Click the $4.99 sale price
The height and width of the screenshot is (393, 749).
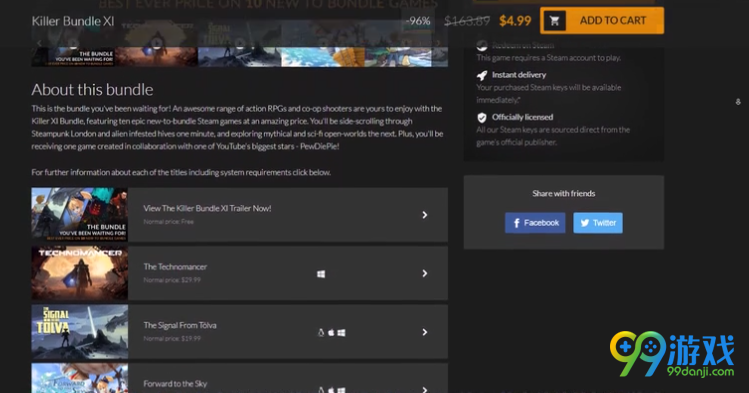515,21
